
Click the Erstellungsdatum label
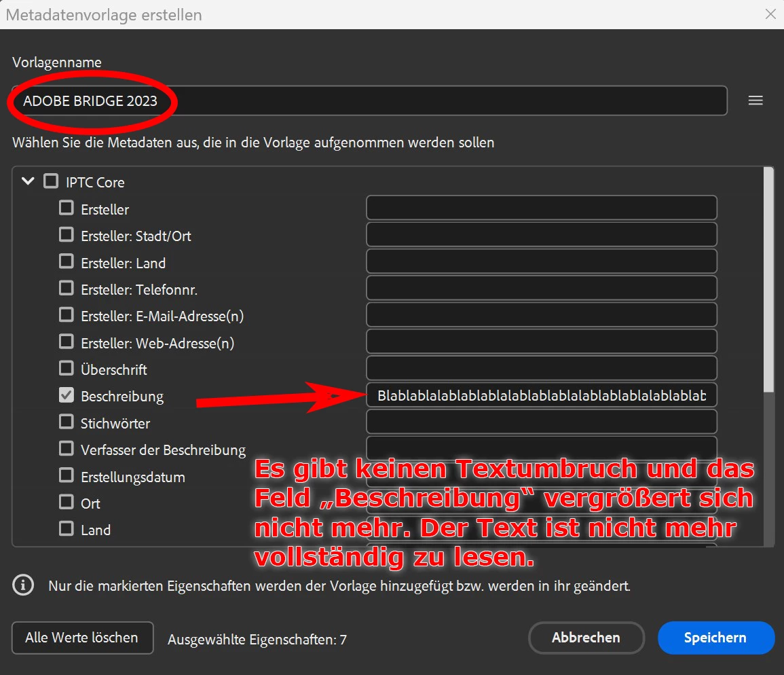coord(133,477)
